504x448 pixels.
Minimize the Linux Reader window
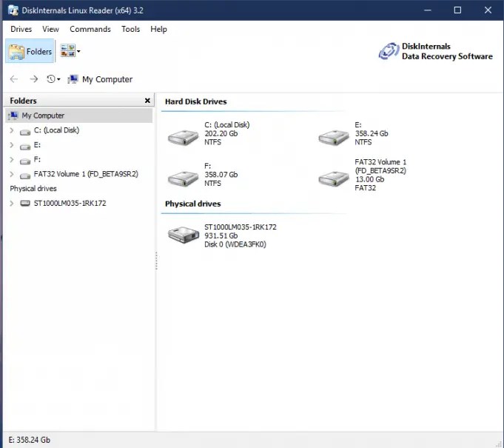click(x=428, y=10)
